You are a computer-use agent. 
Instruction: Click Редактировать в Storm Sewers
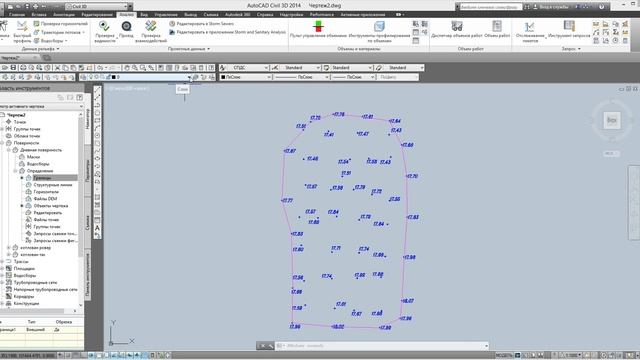coord(202,24)
